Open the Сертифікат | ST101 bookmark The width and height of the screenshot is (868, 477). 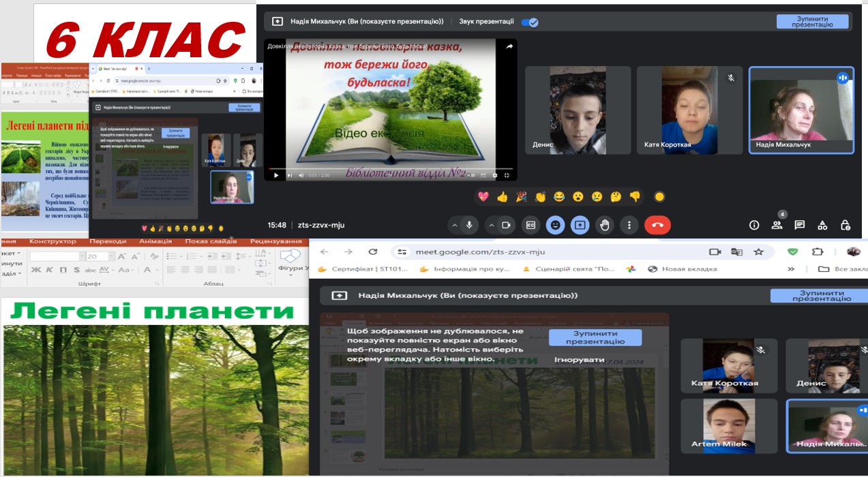click(363, 268)
